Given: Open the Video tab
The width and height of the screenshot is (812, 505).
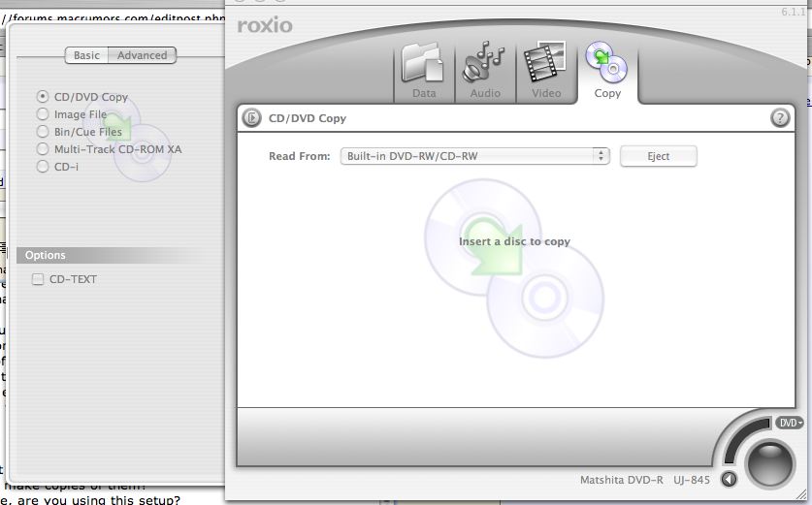Looking at the screenshot, I should pyautogui.click(x=546, y=72).
